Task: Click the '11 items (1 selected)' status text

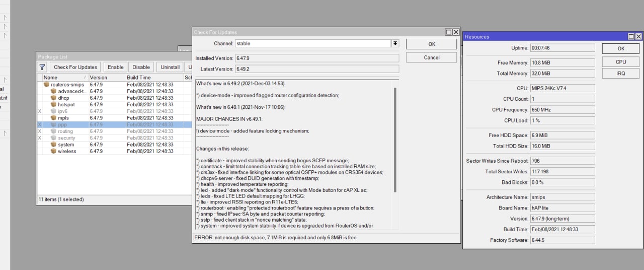Action: (x=61, y=199)
